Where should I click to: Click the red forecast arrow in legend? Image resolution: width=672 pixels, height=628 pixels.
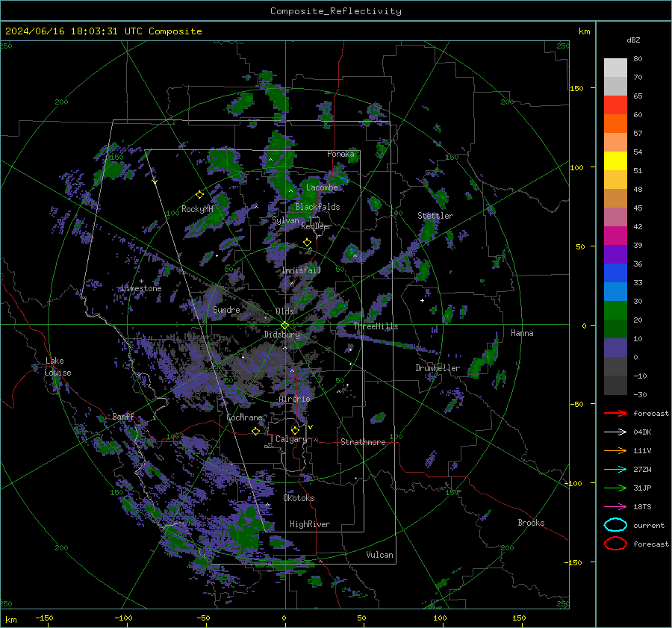point(615,413)
